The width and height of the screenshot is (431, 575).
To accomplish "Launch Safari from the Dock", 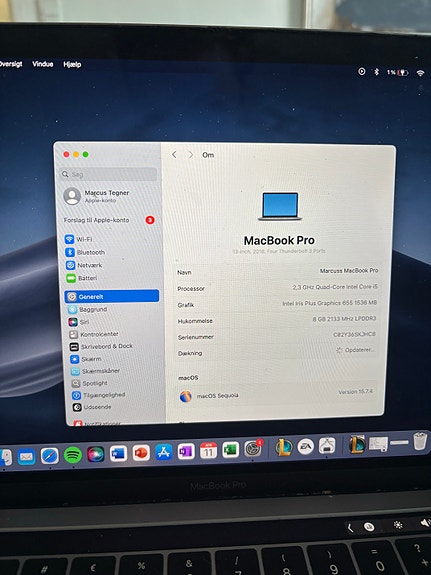I will coord(50,456).
